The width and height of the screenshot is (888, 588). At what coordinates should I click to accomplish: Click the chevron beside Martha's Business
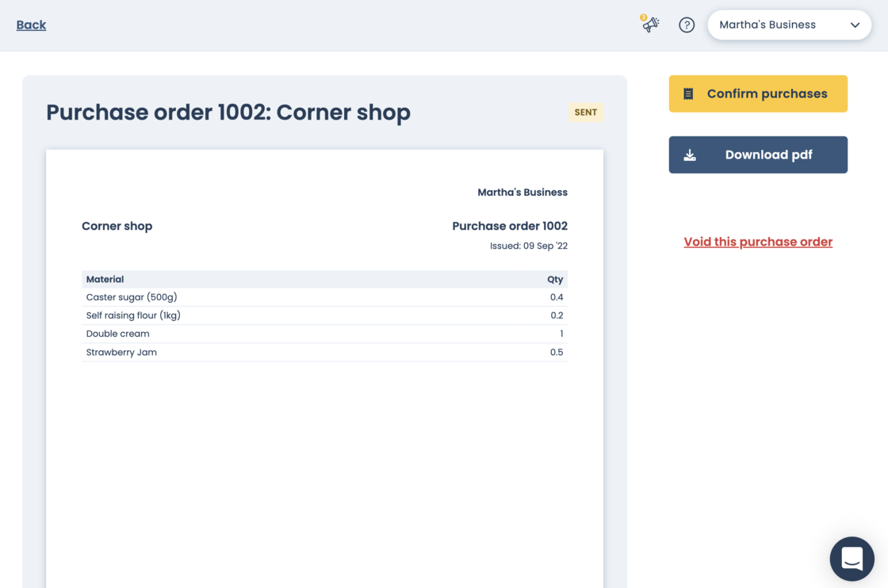click(x=855, y=25)
